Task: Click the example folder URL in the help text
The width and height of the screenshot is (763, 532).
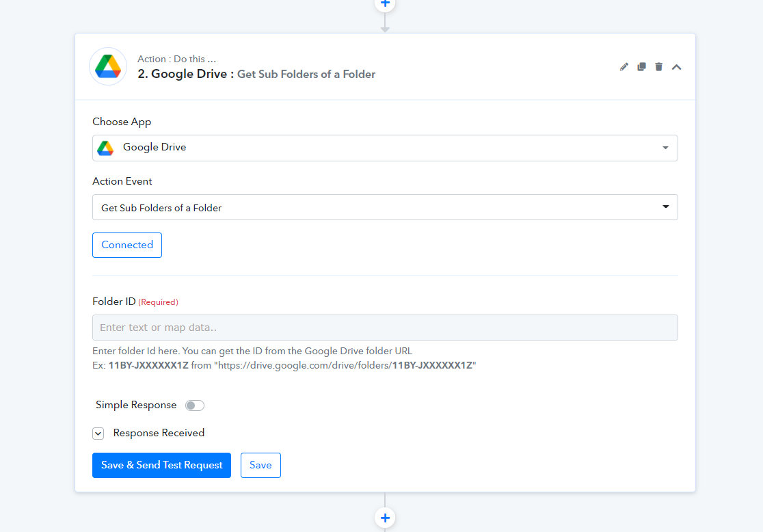Action: click(x=345, y=366)
